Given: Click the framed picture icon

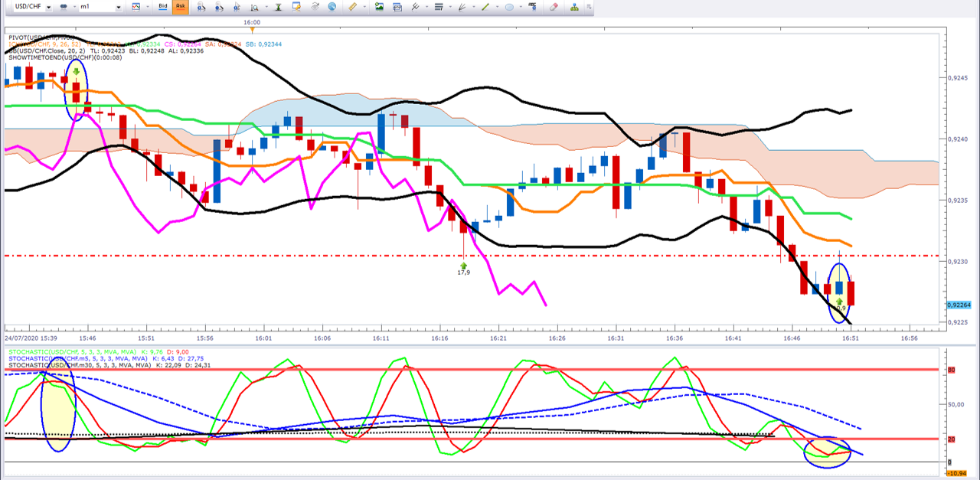Looking at the screenshot, I should 397,7.
